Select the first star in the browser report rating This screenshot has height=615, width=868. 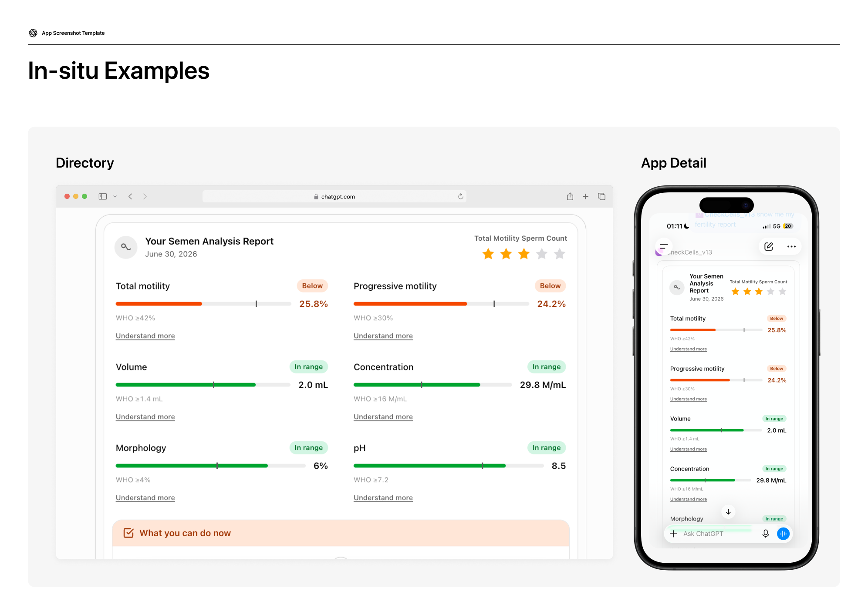pos(488,254)
